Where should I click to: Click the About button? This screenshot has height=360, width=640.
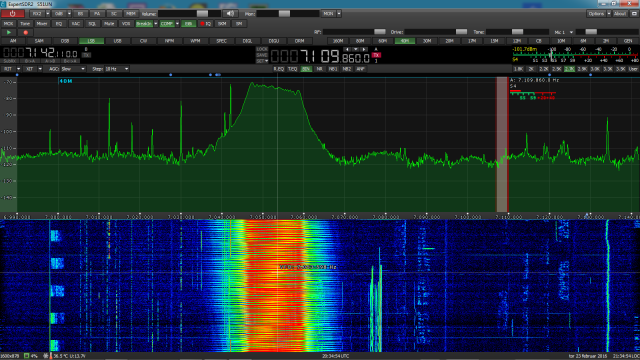(x=620, y=13)
